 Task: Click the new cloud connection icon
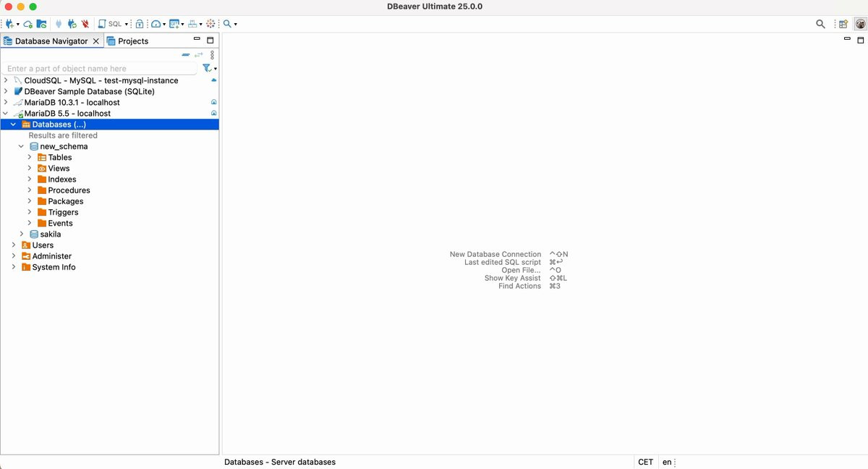27,24
